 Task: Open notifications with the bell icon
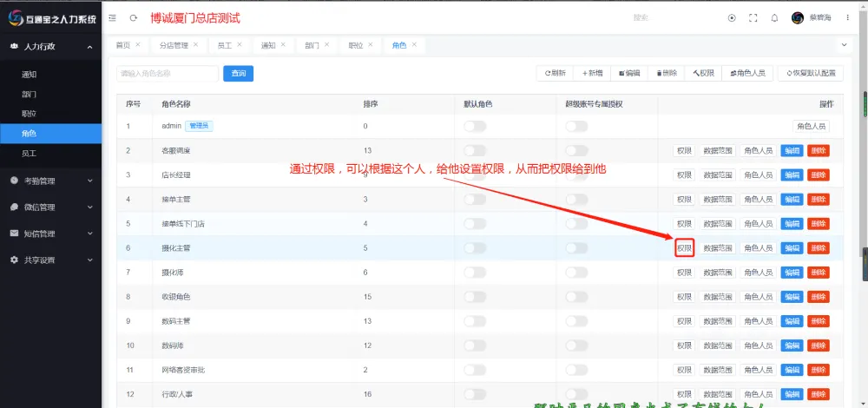coord(774,17)
